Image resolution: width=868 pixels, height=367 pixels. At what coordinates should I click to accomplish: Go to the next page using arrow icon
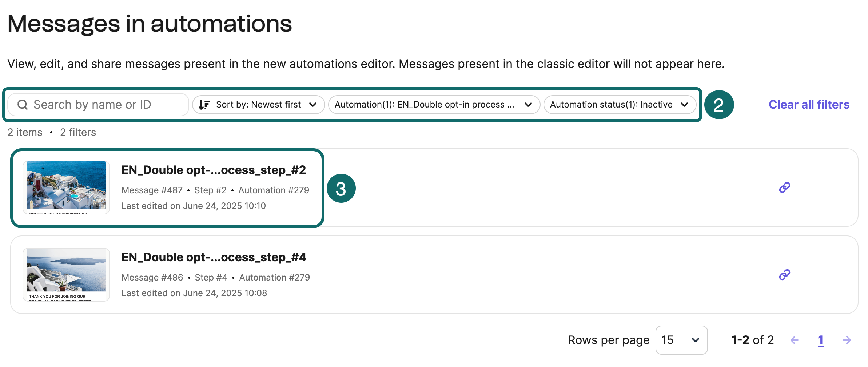point(847,340)
